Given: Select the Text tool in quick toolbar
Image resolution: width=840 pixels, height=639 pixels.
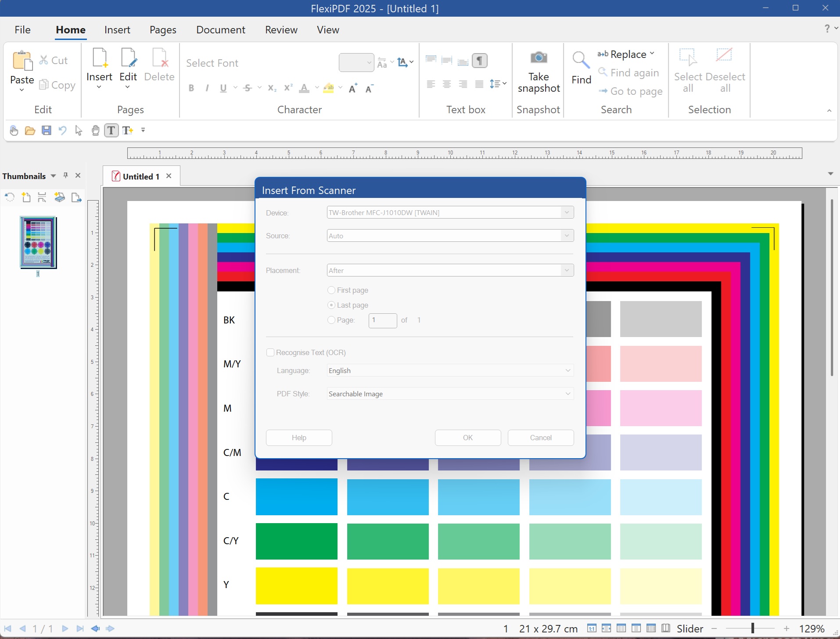Looking at the screenshot, I should [111, 130].
